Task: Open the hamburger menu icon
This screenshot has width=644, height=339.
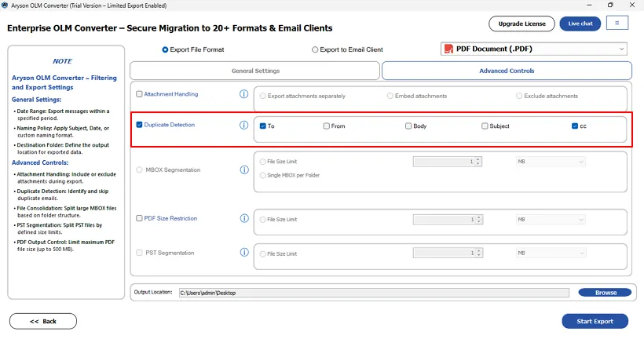Action: 617,24
